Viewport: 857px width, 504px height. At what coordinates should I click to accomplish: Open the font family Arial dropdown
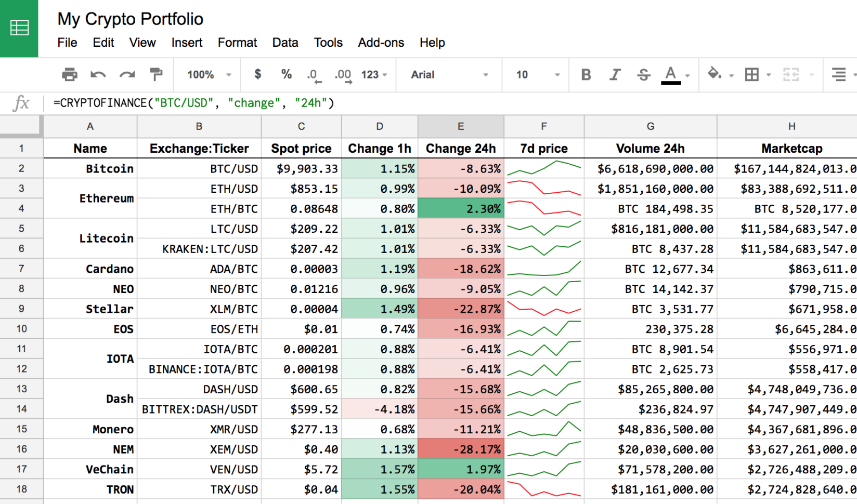[448, 74]
